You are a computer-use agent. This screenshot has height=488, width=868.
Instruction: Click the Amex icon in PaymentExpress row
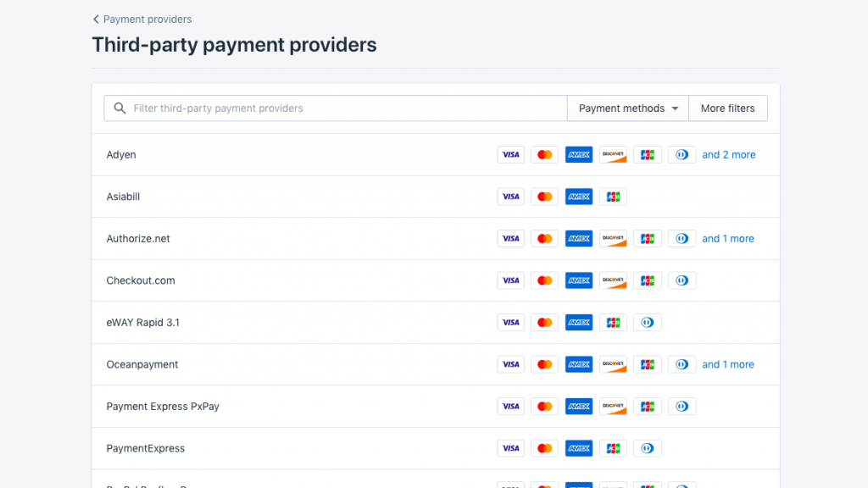tap(579, 449)
